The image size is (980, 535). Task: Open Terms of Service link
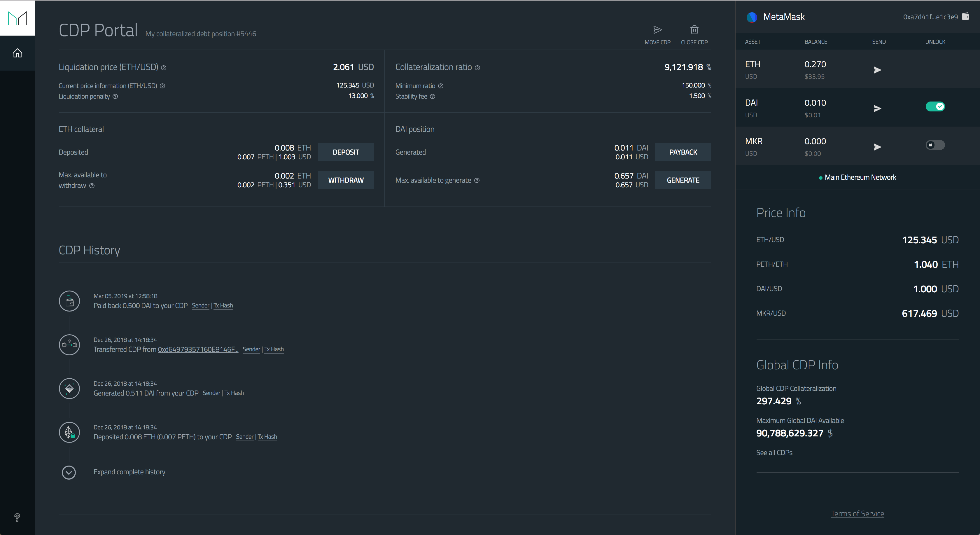click(x=857, y=514)
